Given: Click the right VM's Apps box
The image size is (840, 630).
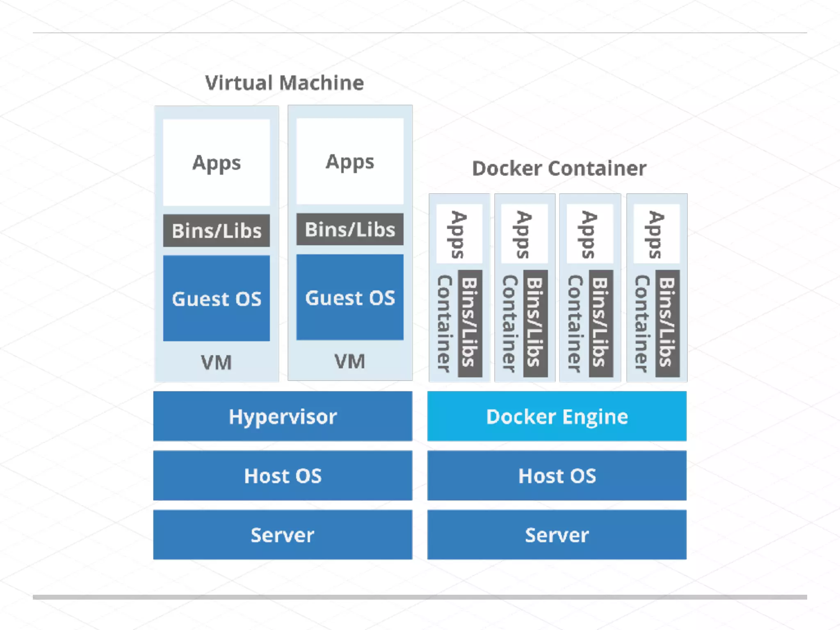Looking at the screenshot, I should pos(350,162).
